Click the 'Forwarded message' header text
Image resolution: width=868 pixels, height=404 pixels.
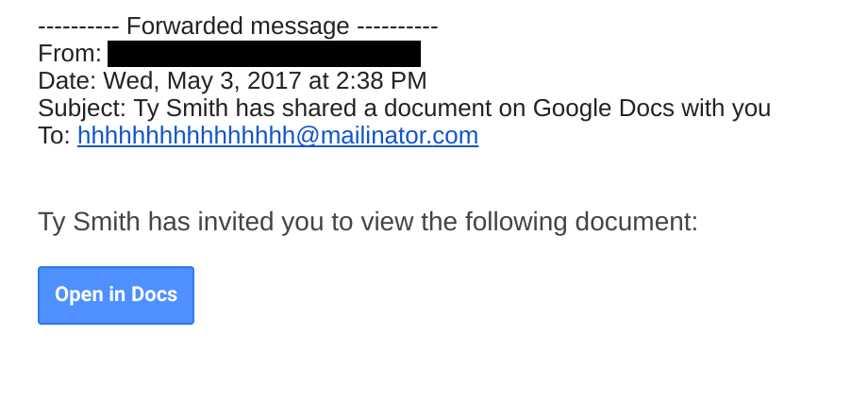click(x=238, y=26)
